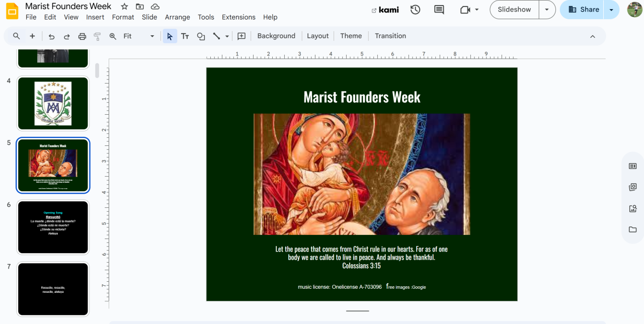Click the Transition button
Screen dimensions: 644x324
click(390, 36)
